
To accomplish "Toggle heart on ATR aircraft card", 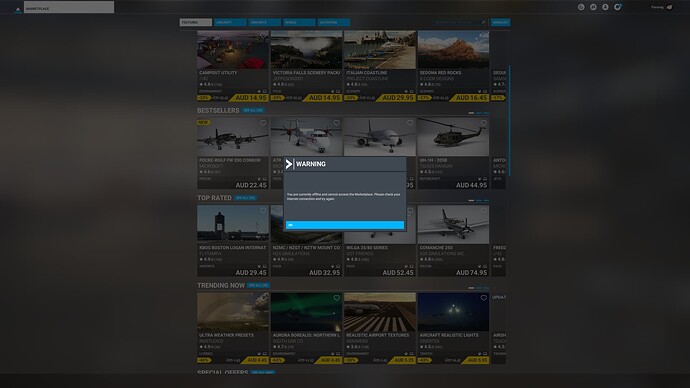I will 337,123.
